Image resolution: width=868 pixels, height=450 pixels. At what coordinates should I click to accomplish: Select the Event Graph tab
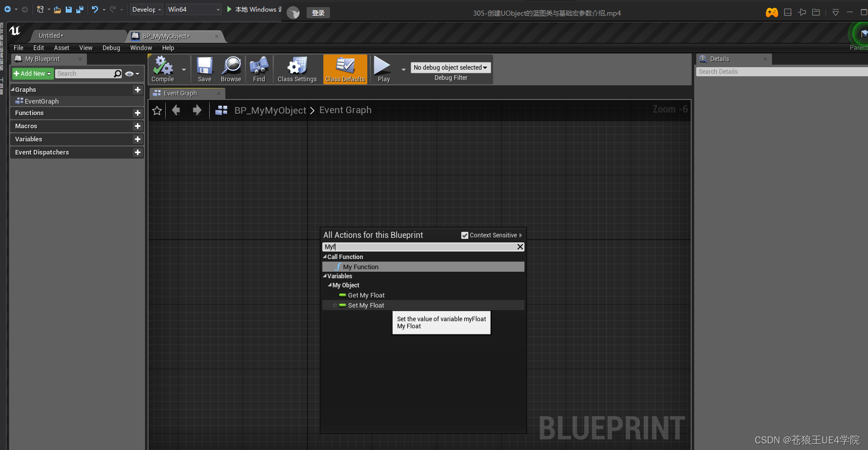[x=187, y=93]
